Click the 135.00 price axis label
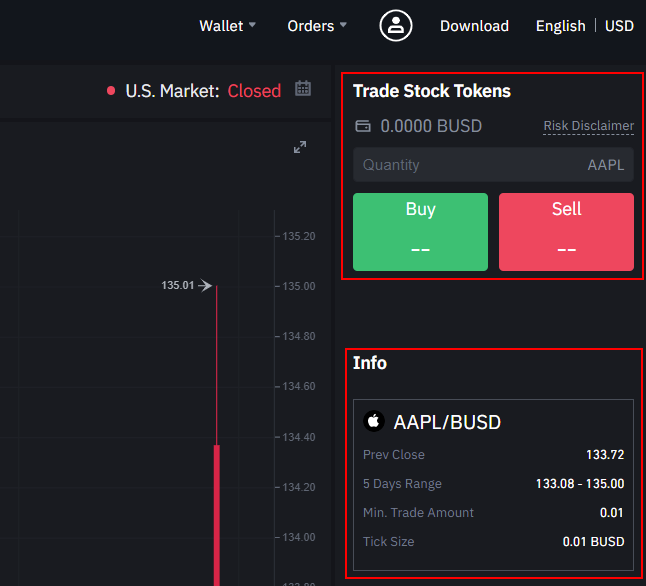Image resolution: width=646 pixels, height=586 pixels. pos(299,286)
